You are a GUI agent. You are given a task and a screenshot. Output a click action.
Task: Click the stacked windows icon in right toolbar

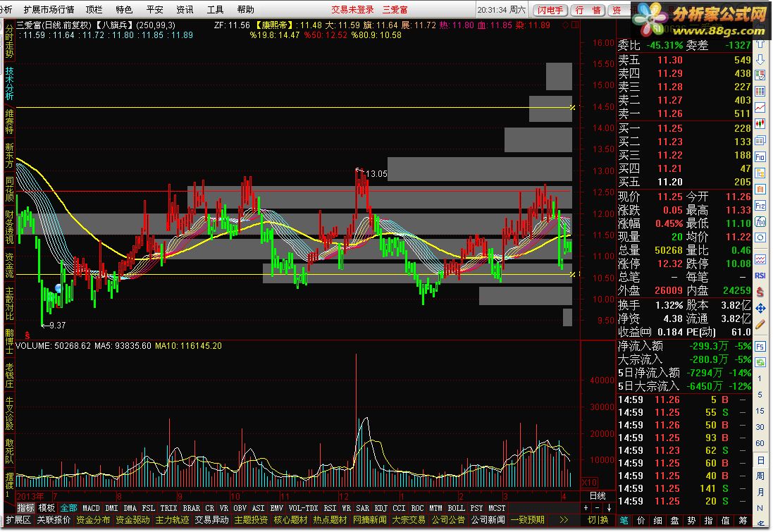[760, 140]
